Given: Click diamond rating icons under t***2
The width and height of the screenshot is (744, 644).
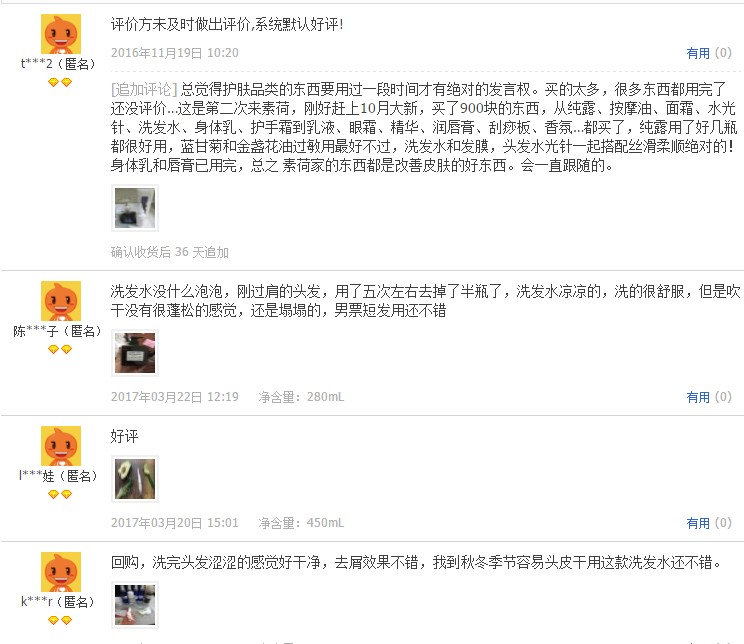Looking at the screenshot, I should click(x=60, y=82).
